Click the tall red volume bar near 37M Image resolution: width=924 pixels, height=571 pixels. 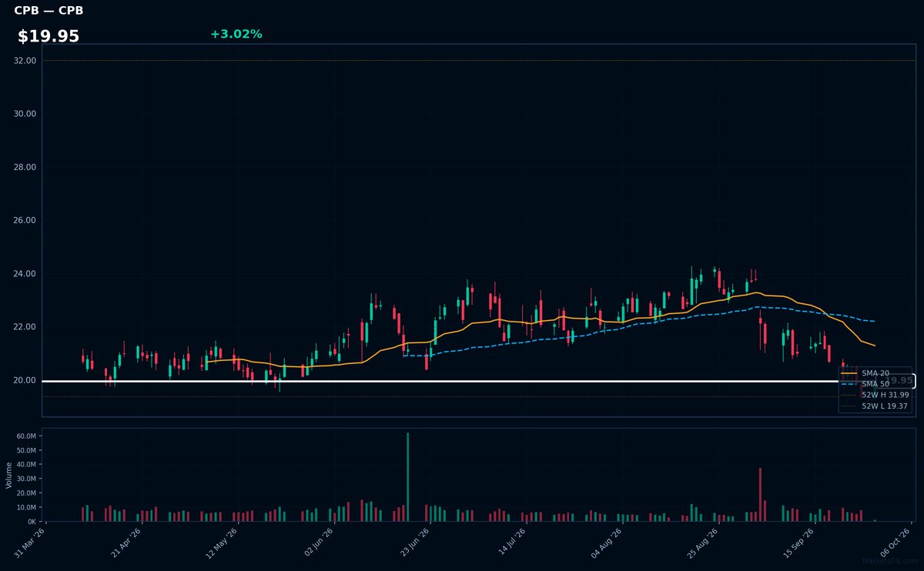coord(760,495)
